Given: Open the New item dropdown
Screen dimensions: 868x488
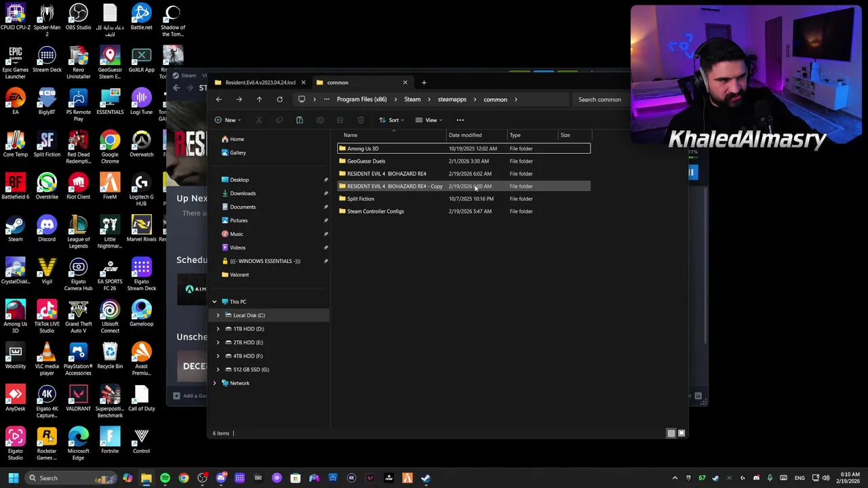Looking at the screenshot, I should pos(227,120).
